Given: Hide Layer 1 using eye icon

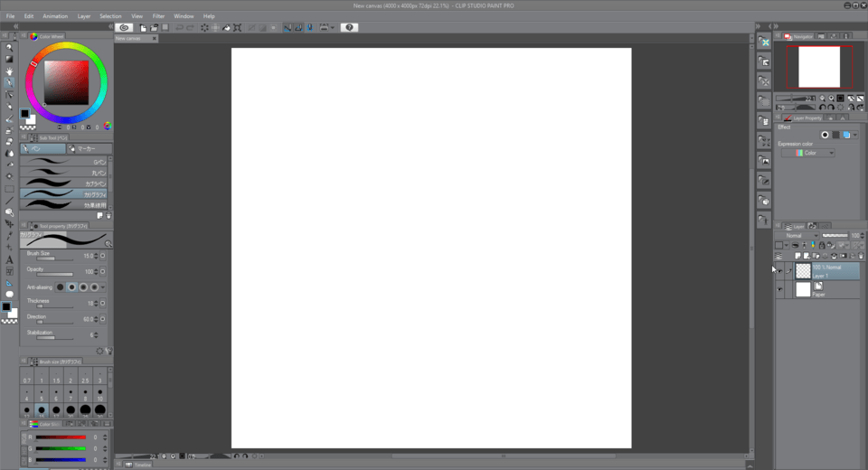Looking at the screenshot, I should click(x=779, y=270).
